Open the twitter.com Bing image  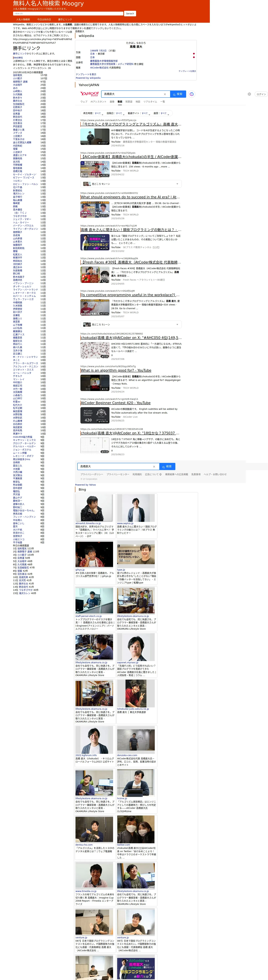coord(136,830)
